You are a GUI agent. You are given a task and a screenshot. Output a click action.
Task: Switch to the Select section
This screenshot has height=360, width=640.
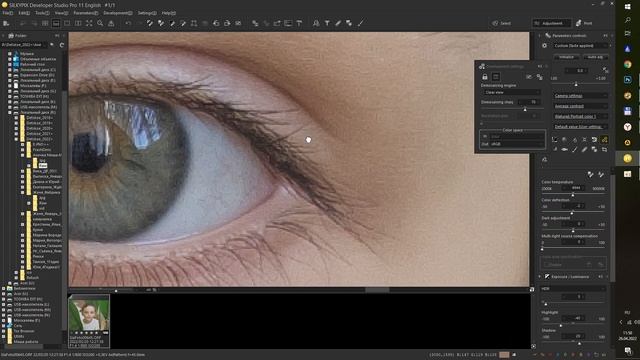(502, 23)
